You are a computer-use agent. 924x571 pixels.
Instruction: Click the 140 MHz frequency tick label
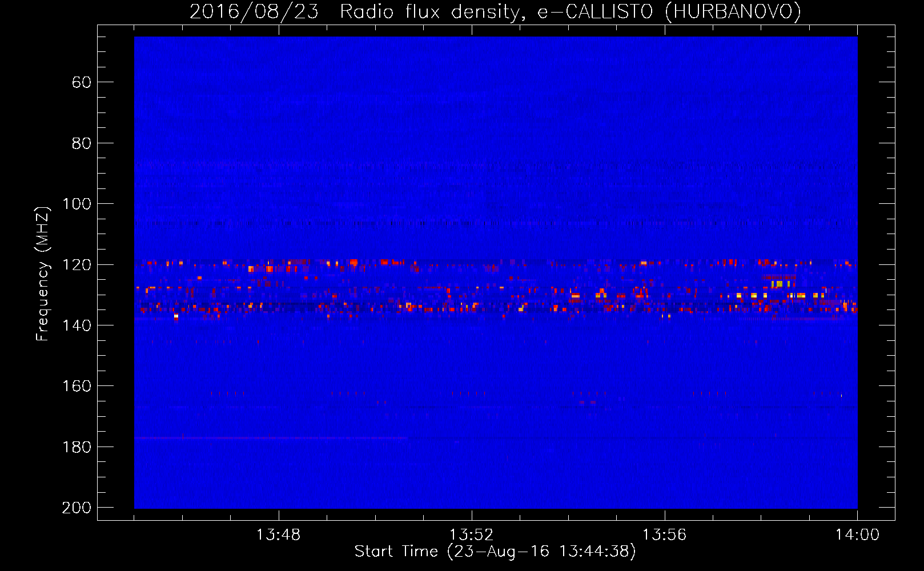tap(77, 325)
